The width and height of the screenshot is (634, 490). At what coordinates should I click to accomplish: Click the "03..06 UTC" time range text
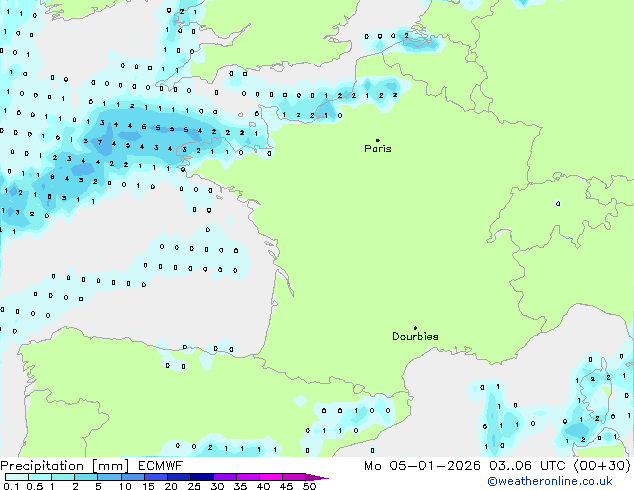click(x=527, y=466)
